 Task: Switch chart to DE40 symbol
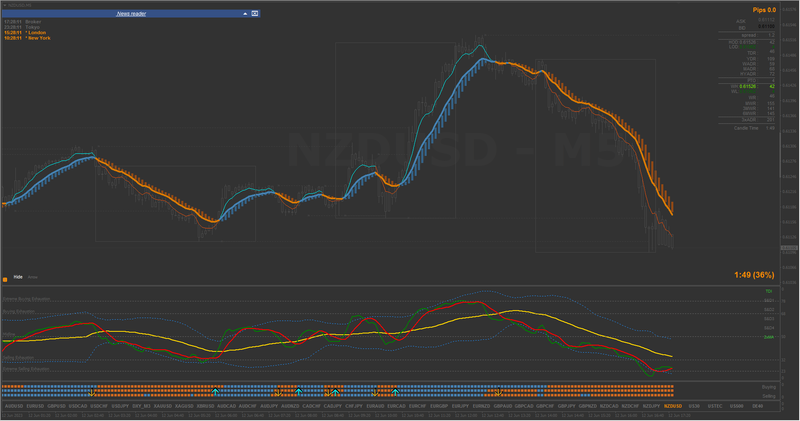click(758, 406)
